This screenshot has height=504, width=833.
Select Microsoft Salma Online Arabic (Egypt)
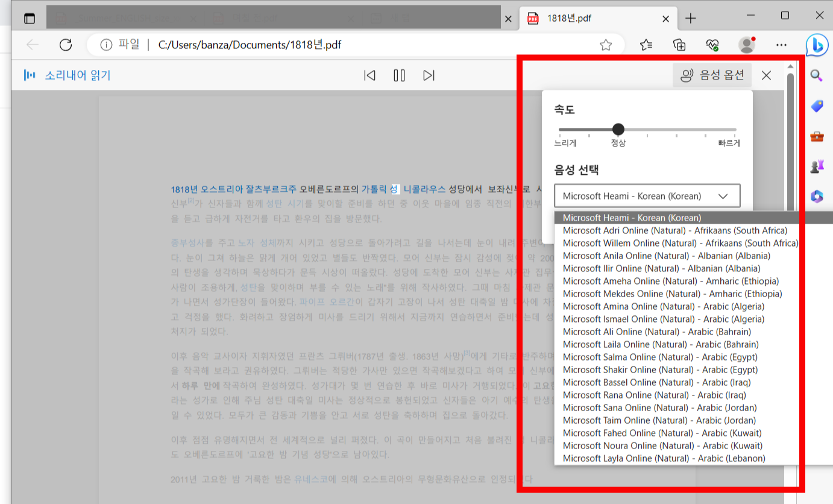coord(693,357)
